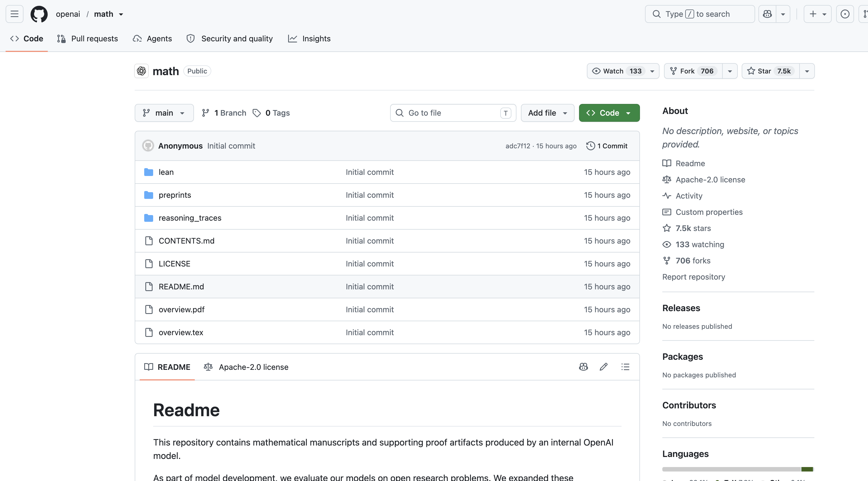Open commit history clock icon

(x=590, y=146)
